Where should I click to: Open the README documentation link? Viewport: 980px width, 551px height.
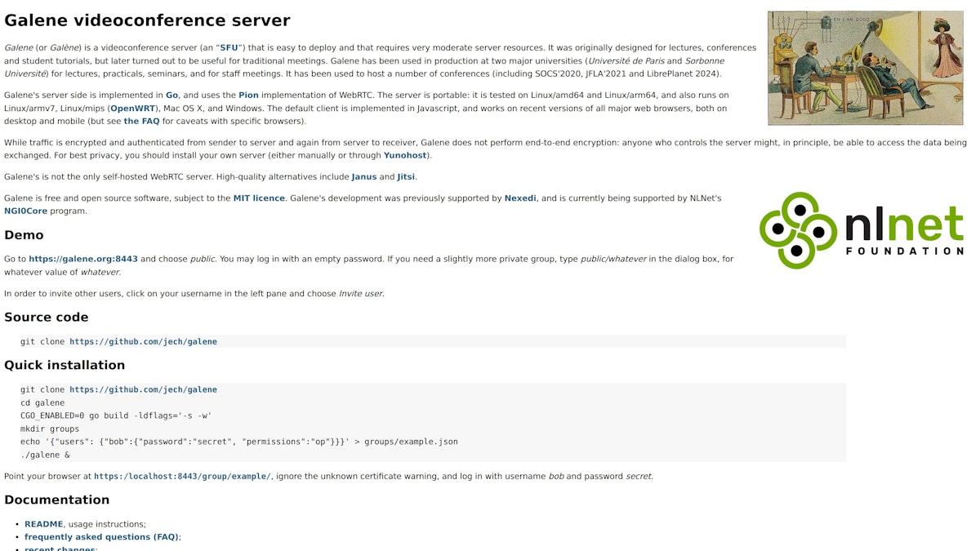pyautogui.click(x=43, y=524)
